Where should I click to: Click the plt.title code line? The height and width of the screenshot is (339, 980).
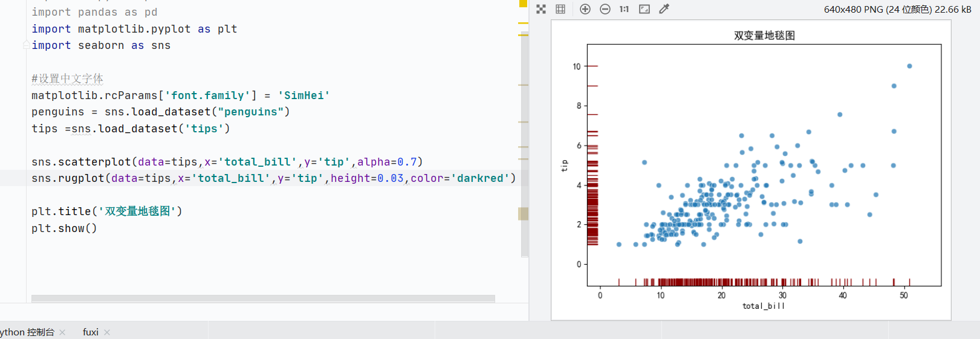(x=107, y=211)
